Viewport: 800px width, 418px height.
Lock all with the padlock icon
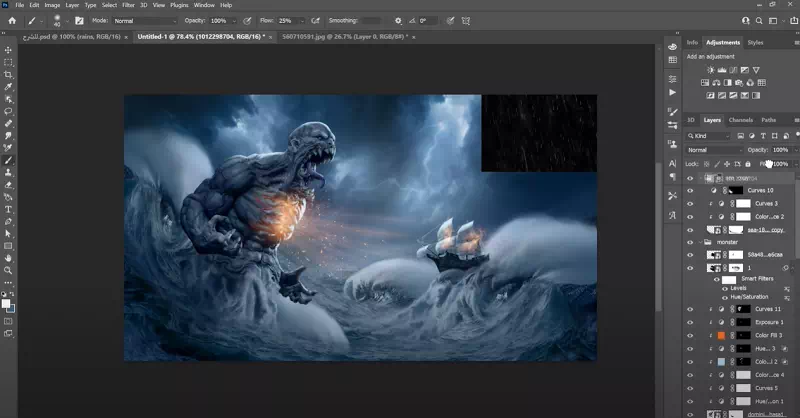(748, 164)
